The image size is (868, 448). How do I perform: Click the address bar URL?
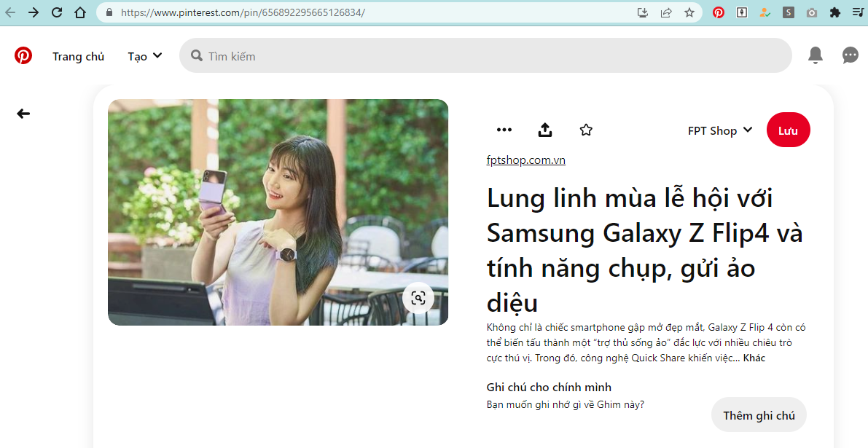[243, 12]
